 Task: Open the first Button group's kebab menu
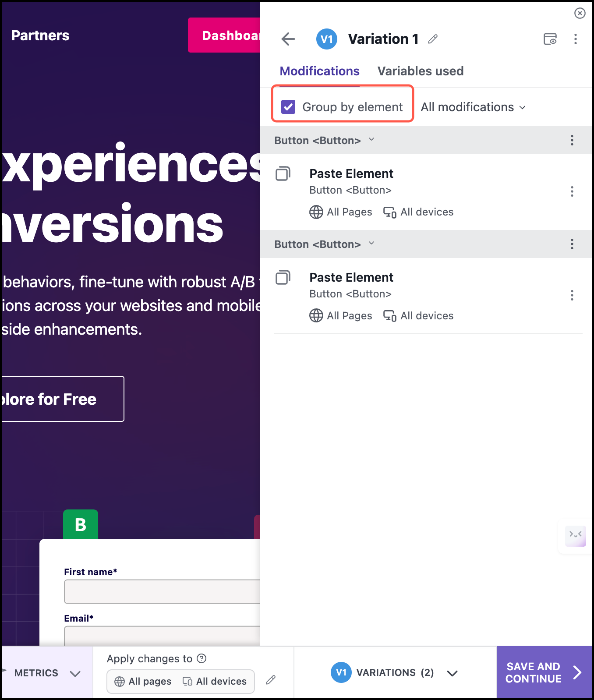(x=572, y=140)
